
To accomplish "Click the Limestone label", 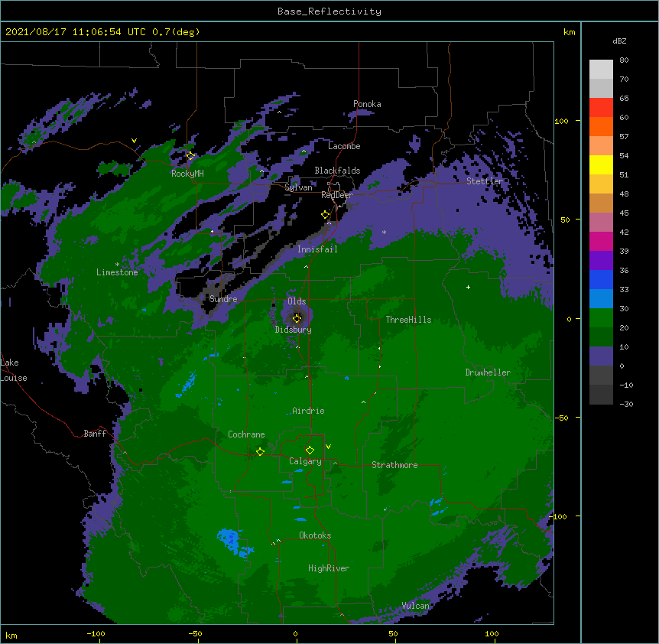I will pos(117,272).
